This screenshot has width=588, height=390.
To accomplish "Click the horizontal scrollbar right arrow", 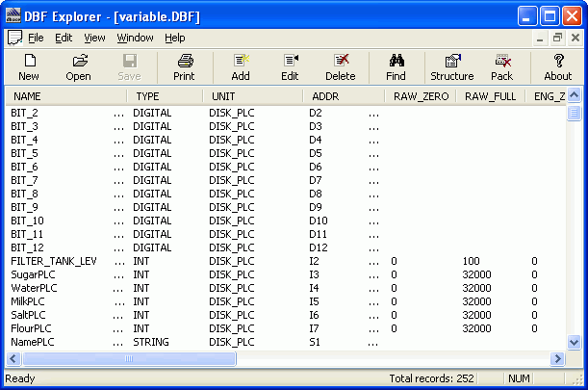I will pyautogui.click(x=557, y=358).
